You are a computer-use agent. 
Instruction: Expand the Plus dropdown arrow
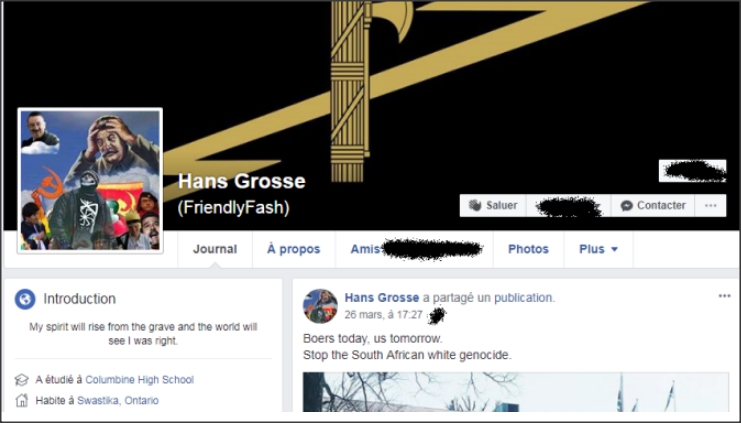(614, 249)
